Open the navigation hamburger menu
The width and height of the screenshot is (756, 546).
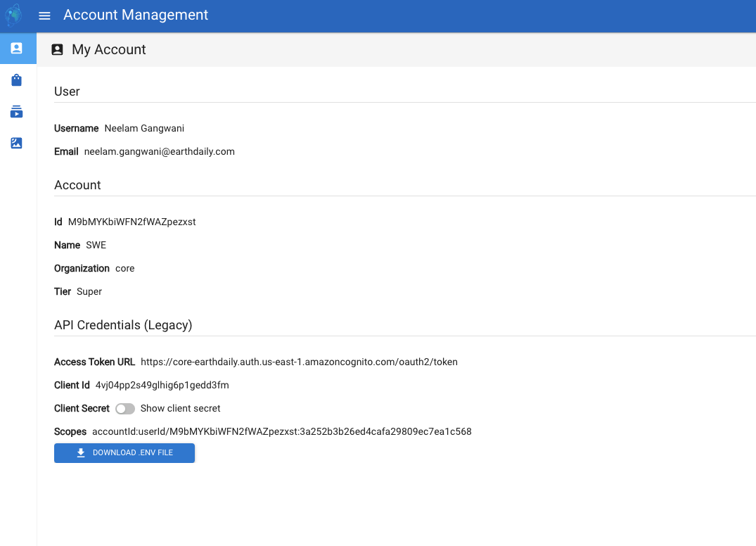click(x=44, y=15)
